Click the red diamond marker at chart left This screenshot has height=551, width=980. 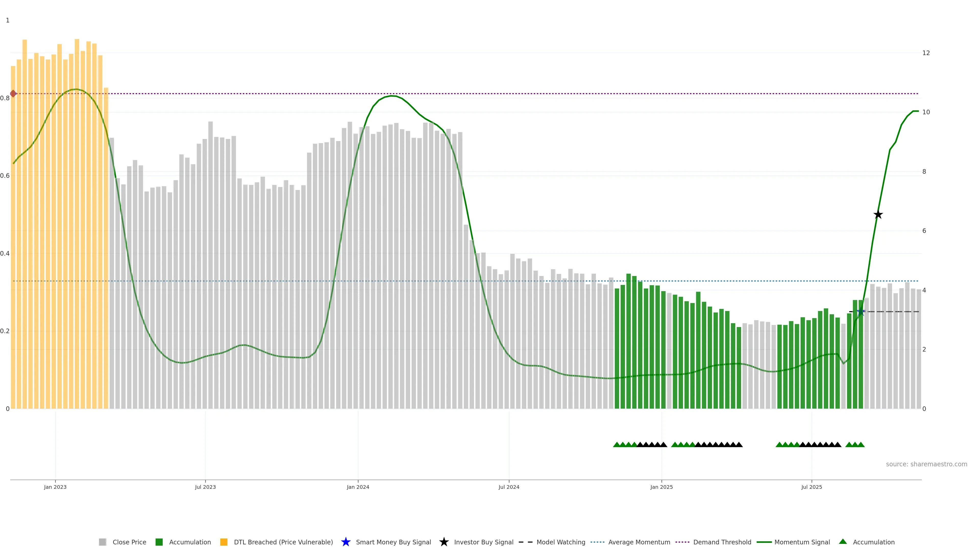[x=13, y=94]
